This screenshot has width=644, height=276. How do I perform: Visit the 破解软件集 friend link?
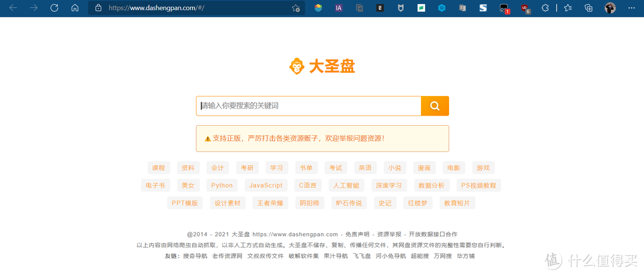[304, 256]
